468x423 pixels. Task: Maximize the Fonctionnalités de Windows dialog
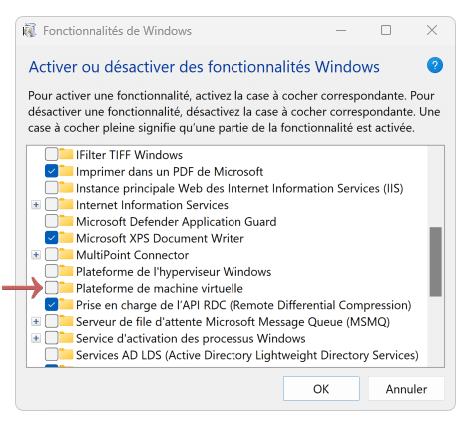click(386, 30)
